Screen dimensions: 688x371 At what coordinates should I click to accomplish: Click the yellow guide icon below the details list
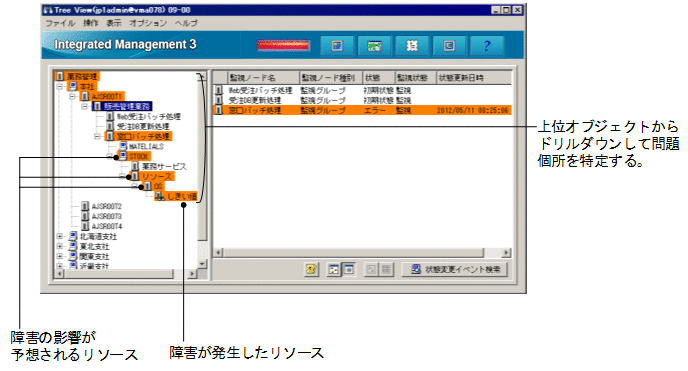[312, 269]
